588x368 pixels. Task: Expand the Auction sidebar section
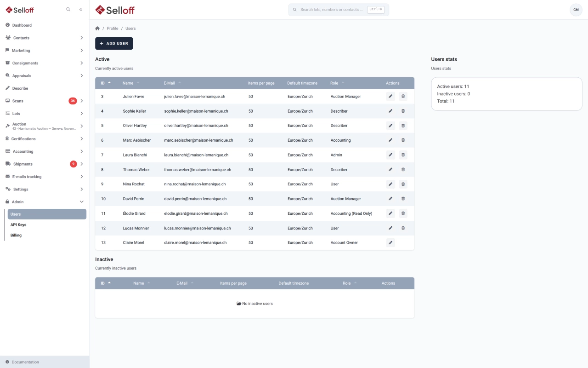pyautogui.click(x=81, y=126)
